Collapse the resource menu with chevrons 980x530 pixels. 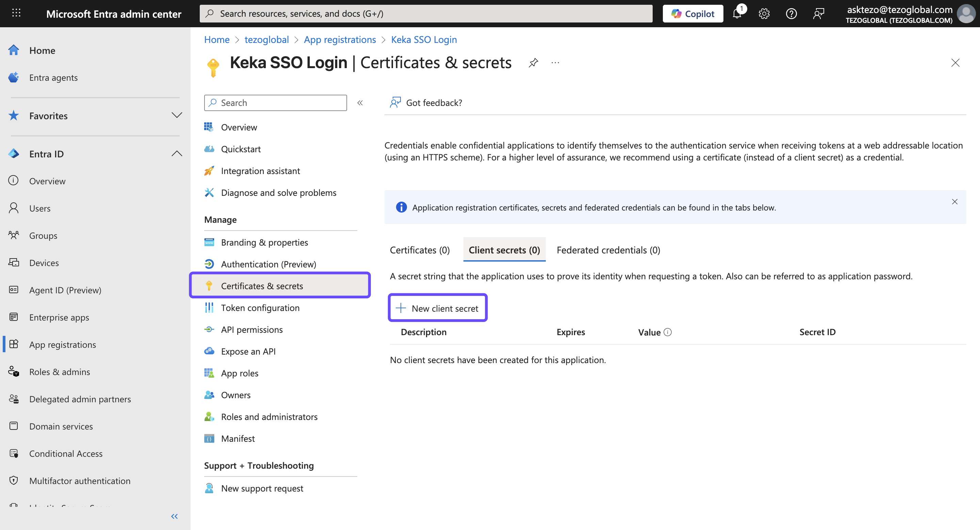tap(360, 103)
